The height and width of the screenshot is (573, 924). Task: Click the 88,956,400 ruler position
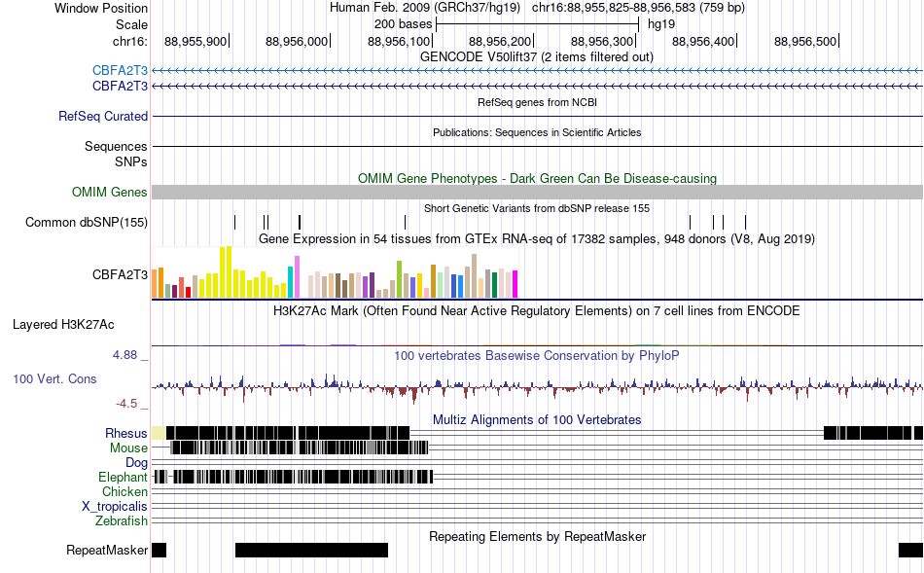click(x=703, y=41)
